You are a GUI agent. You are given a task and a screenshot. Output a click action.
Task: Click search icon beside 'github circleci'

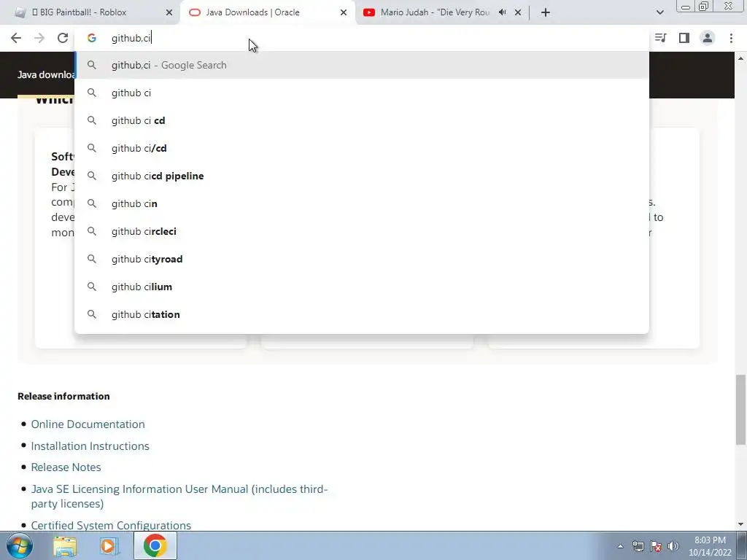[91, 231]
